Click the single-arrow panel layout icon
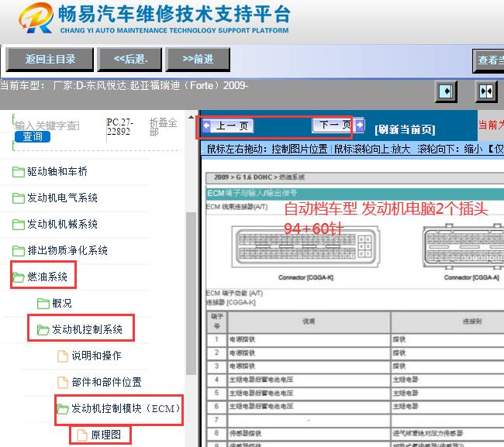 point(446,92)
